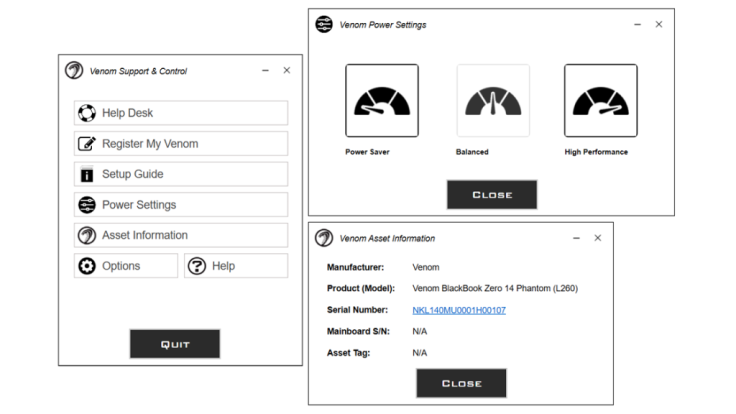
Task: Close Venom Asset Information via Close button
Action: 461,383
